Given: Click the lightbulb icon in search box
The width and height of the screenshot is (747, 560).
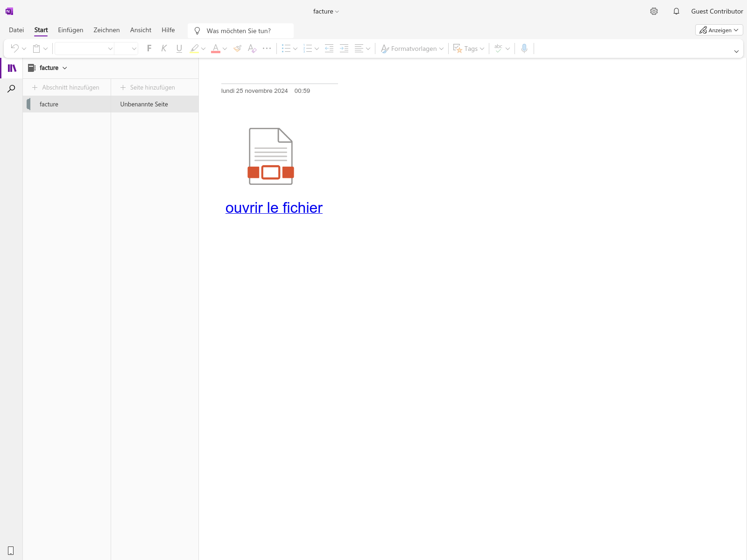Looking at the screenshot, I should 197,31.
